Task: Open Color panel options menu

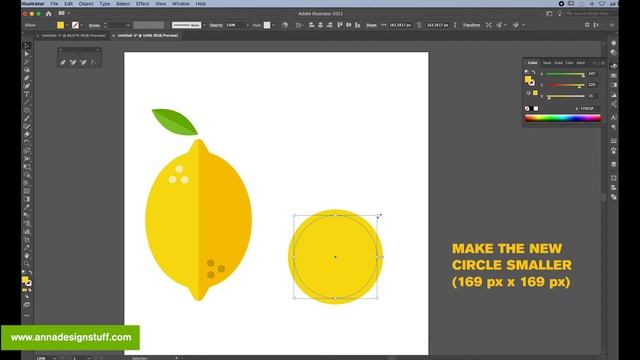Action: pyautogui.click(x=602, y=63)
